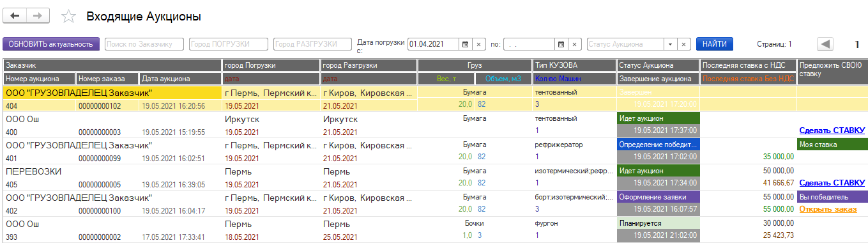Click the Завершение аукциона subheader
The image size is (868, 243).
tap(658, 79)
